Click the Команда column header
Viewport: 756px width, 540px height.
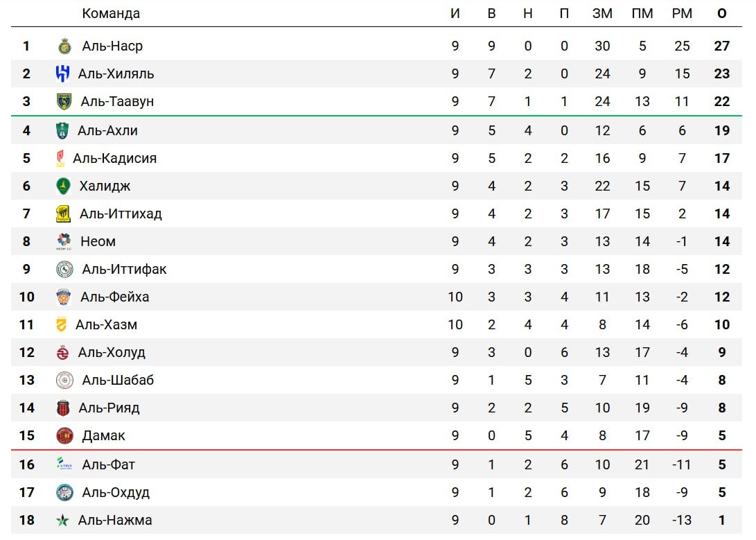tap(111, 13)
